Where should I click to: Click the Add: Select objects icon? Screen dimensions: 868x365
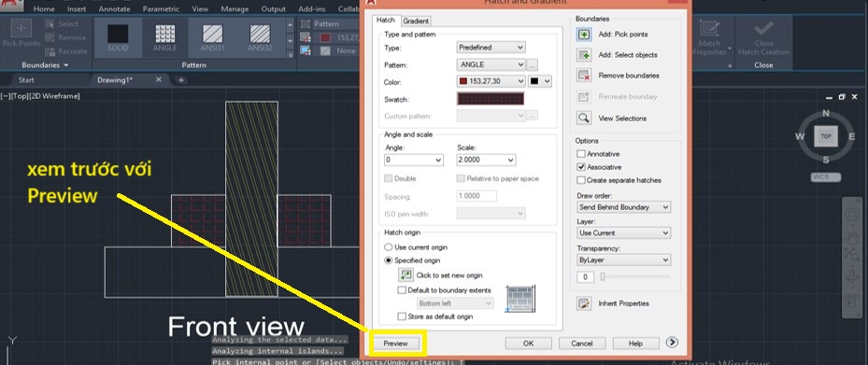point(584,55)
